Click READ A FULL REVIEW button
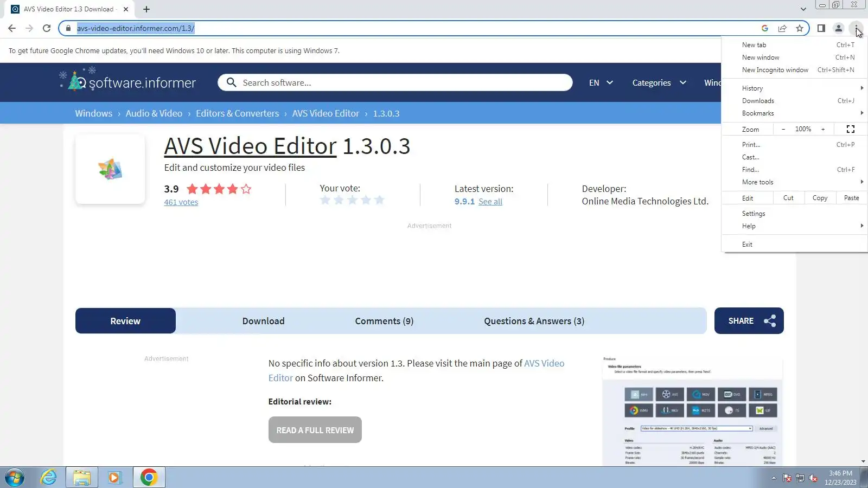Viewport: 868px width, 488px height. click(315, 430)
